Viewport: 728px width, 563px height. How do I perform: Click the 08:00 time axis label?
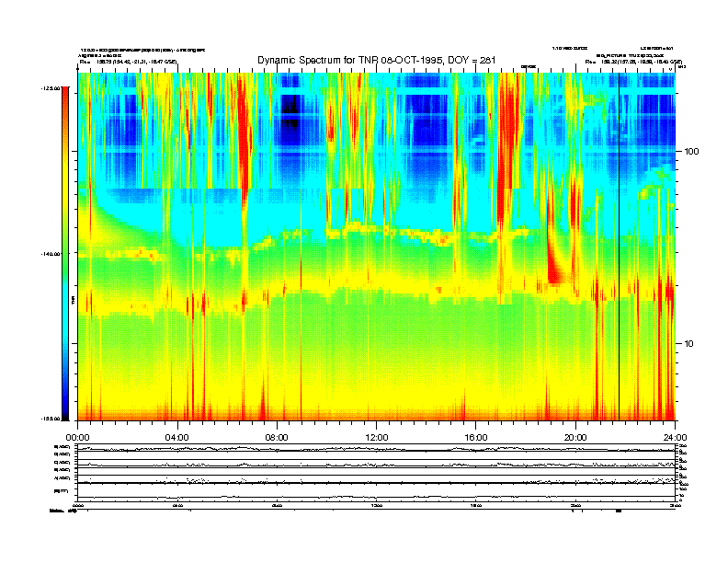277,438
